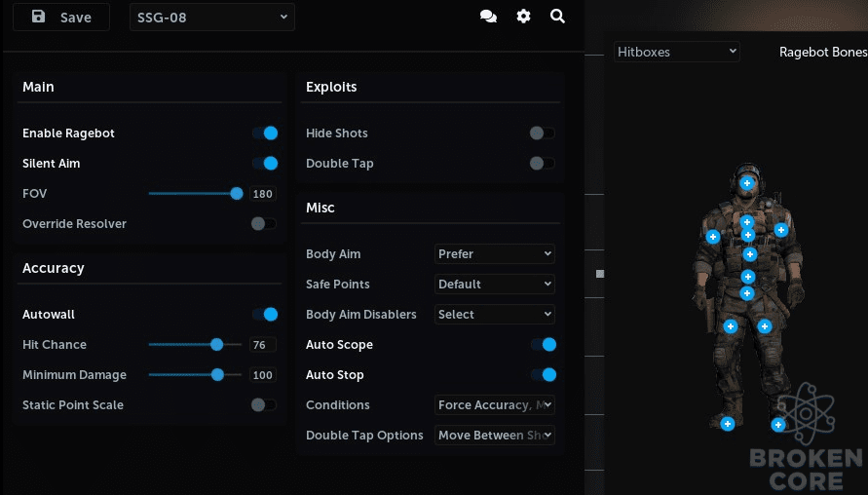The height and width of the screenshot is (495, 868).
Task: Open Body Aim Prefer dropdown
Action: 494,253
